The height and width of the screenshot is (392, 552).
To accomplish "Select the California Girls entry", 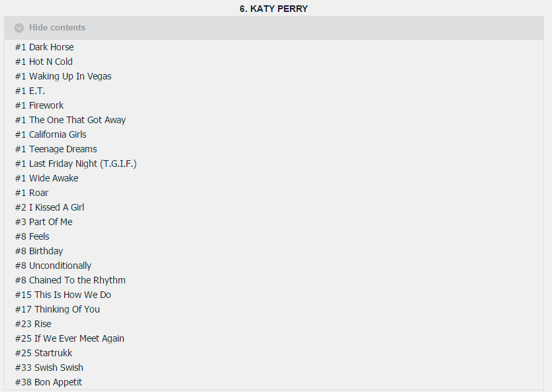I will tap(51, 134).
